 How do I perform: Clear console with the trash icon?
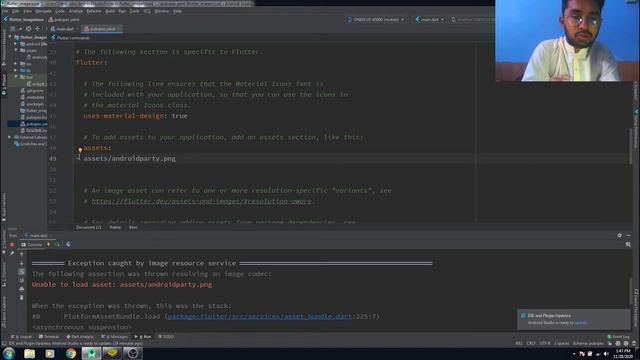click(x=22, y=298)
